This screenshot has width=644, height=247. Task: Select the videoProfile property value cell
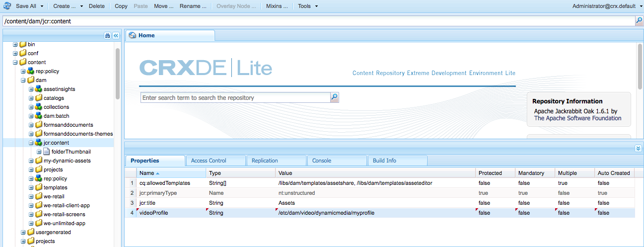[376, 213]
